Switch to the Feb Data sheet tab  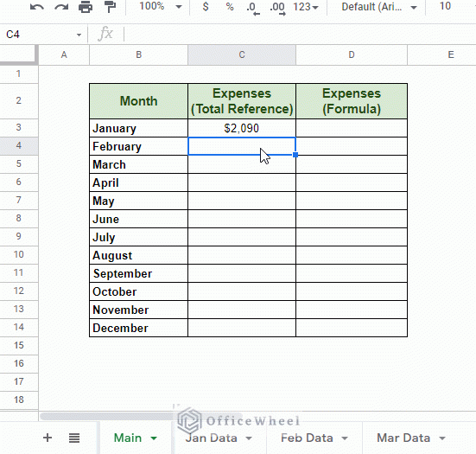click(307, 438)
